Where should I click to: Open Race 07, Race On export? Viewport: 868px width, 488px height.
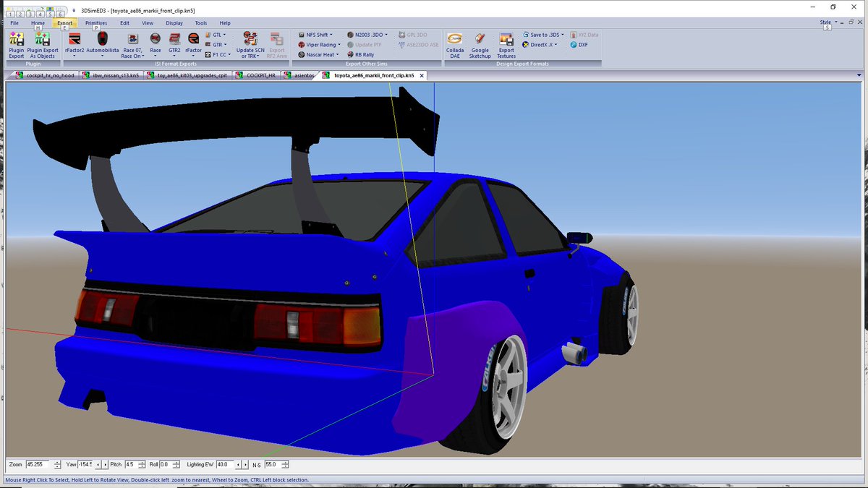pos(133,45)
